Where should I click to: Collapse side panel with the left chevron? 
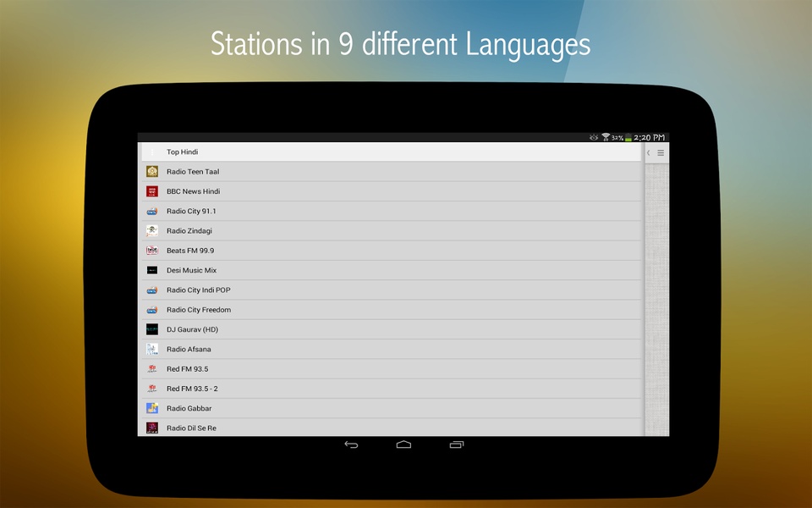tap(649, 153)
